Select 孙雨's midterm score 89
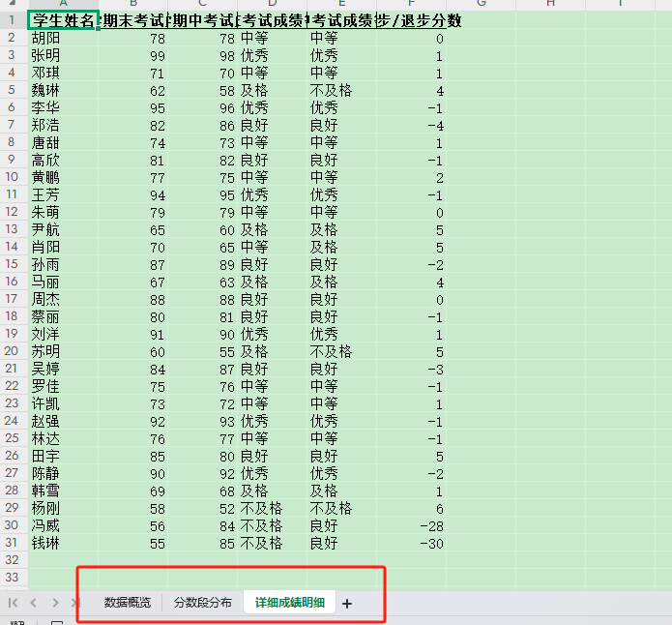This screenshot has width=672, height=625. (203, 264)
